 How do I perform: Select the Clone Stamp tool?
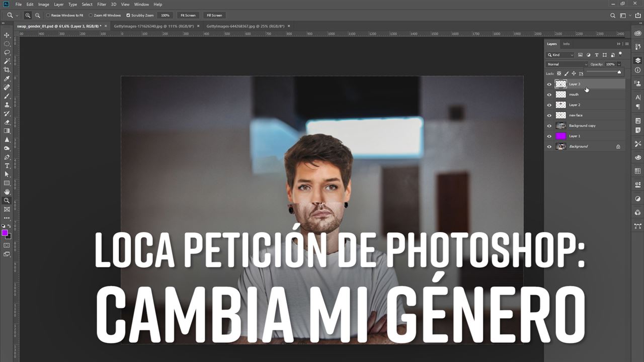(x=7, y=105)
